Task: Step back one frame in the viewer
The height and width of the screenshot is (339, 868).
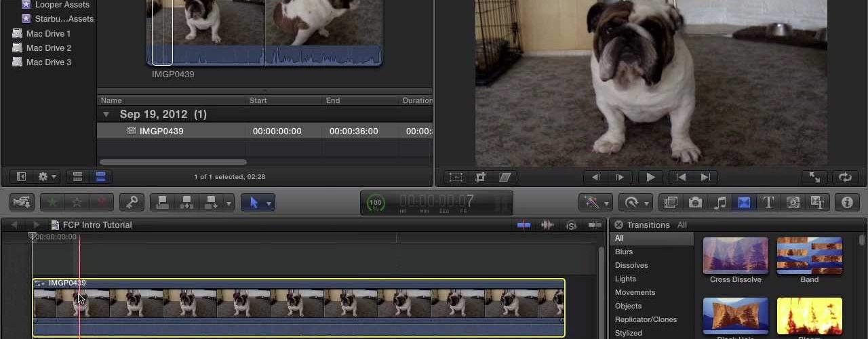Action: pyautogui.click(x=596, y=177)
